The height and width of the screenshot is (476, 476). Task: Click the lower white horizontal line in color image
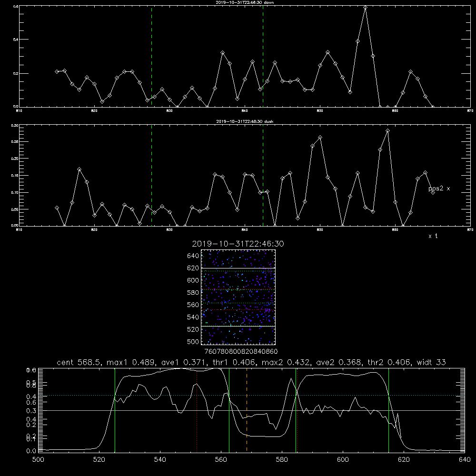point(238,327)
